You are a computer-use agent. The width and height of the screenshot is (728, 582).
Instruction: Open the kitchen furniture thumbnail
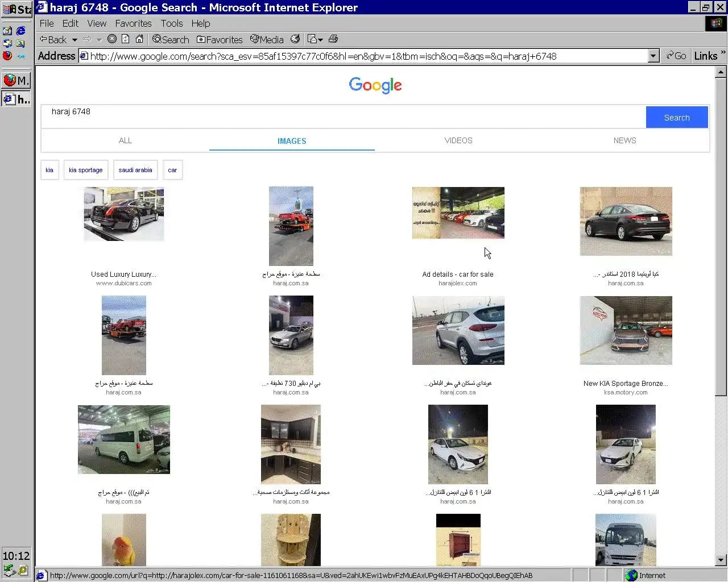coord(291,444)
